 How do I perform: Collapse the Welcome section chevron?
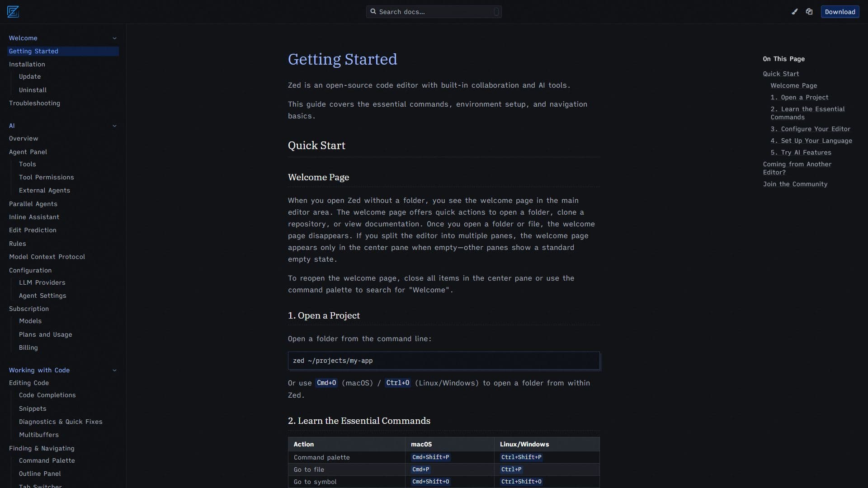114,38
